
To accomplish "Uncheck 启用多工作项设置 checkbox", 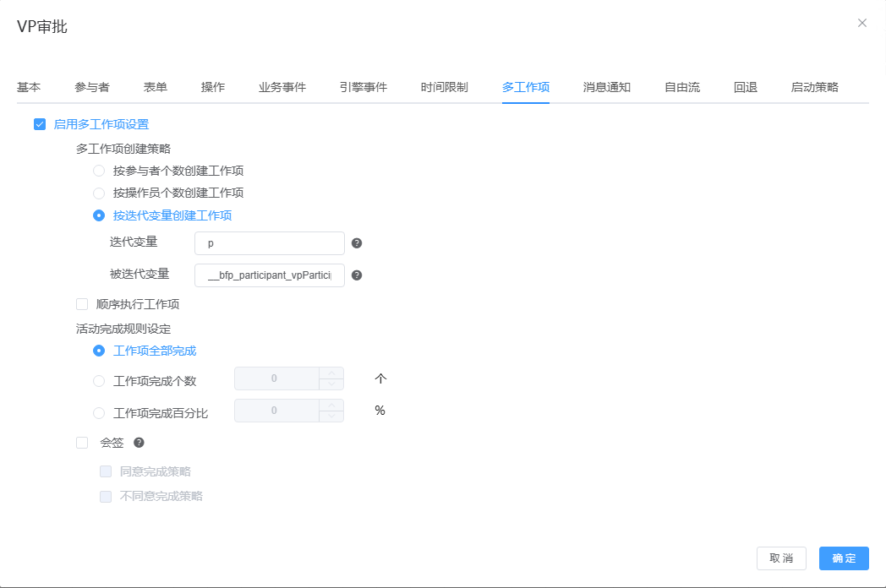I will point(40,124).
